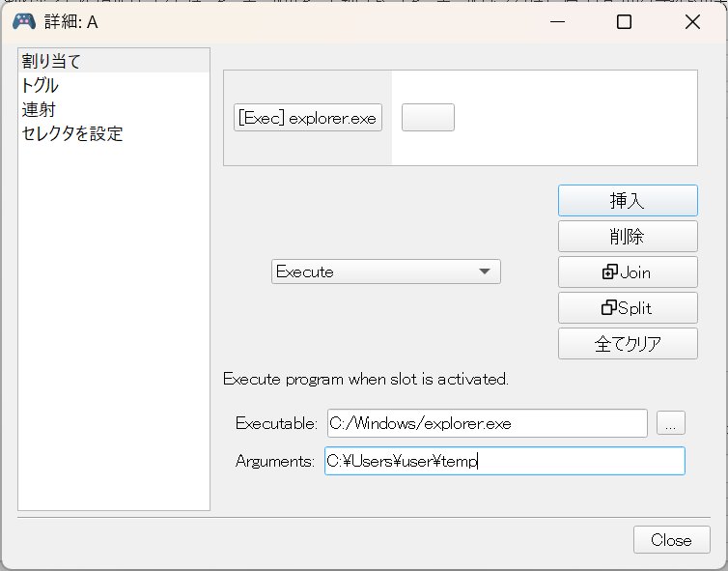Select the [Exec] explorer.exe slot

pos(308,118)
